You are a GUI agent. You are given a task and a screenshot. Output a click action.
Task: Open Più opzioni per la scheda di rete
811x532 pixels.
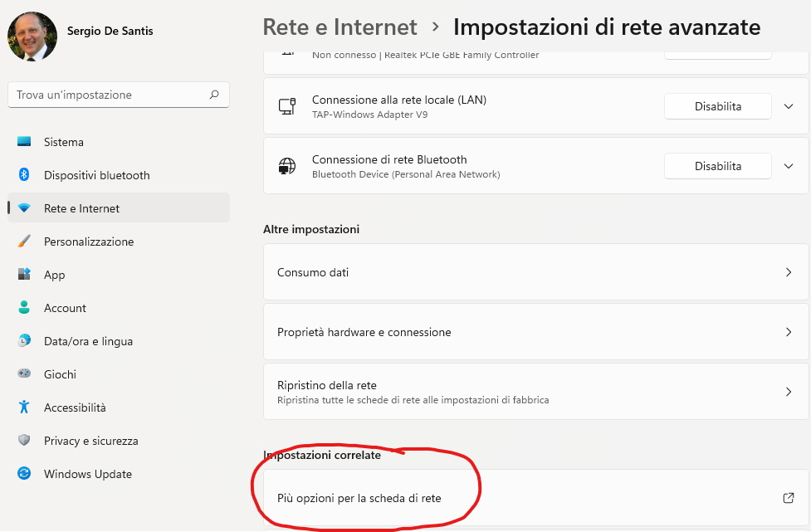[x=536, y=499]
